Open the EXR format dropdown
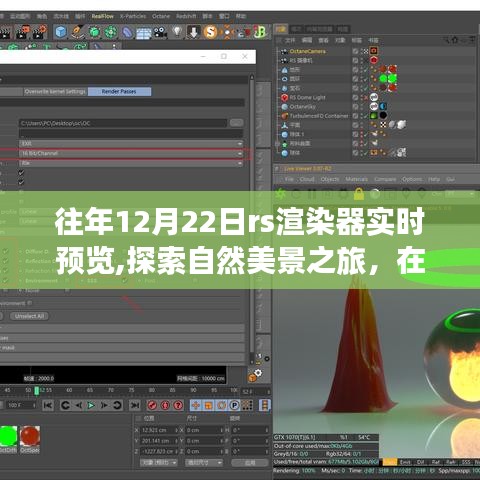 131,144
